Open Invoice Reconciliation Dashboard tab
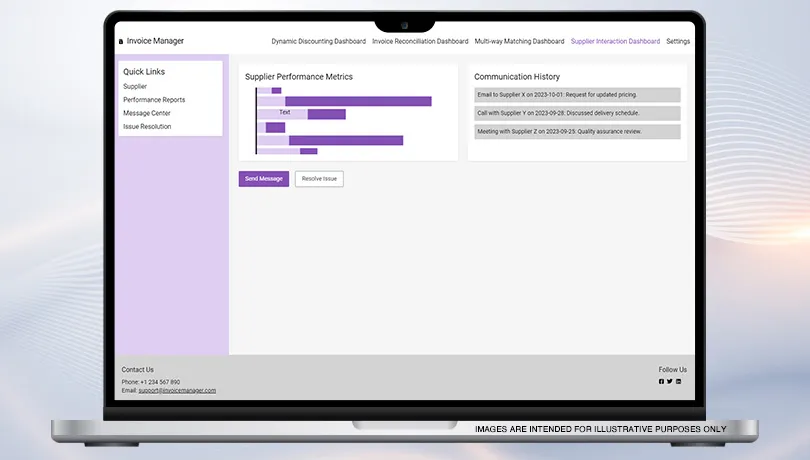This screenshot has width=810, height=460. click(x=420, y=42)
